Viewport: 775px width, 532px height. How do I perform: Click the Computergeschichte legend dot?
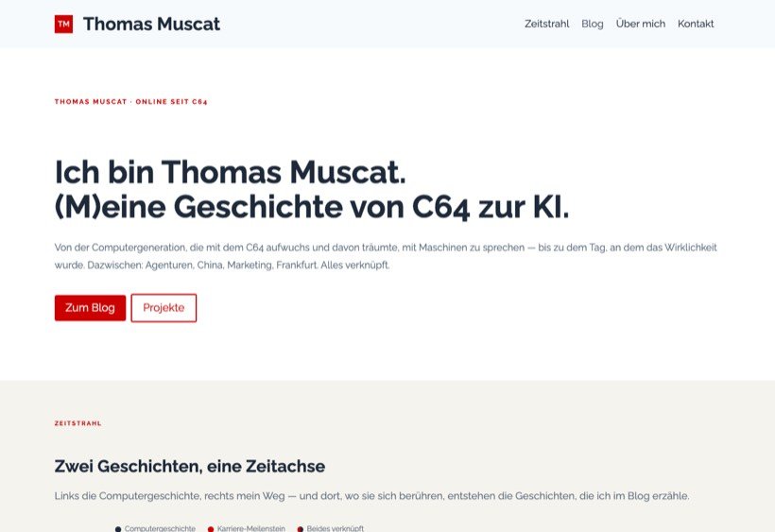pos(118,529)
